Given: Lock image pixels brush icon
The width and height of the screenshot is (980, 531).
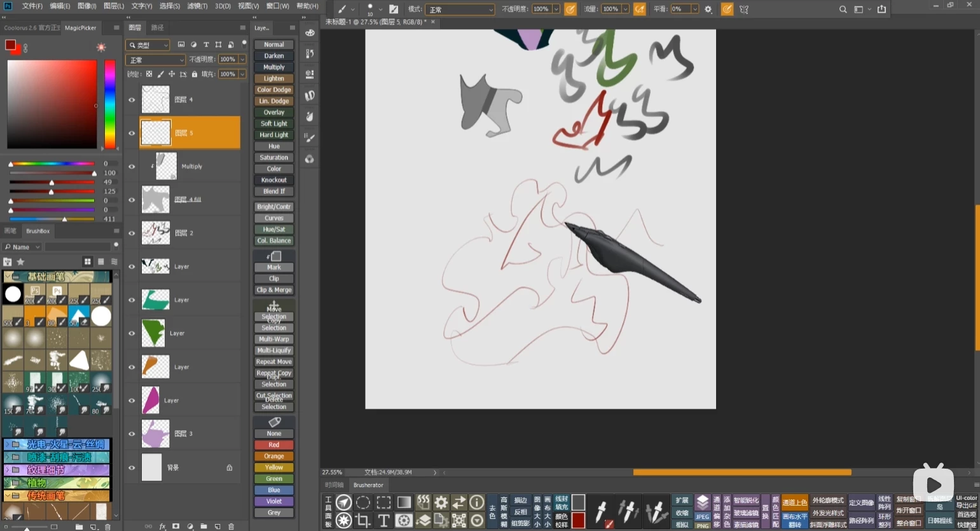Looking at the screenshot, I should pos(160,74).
